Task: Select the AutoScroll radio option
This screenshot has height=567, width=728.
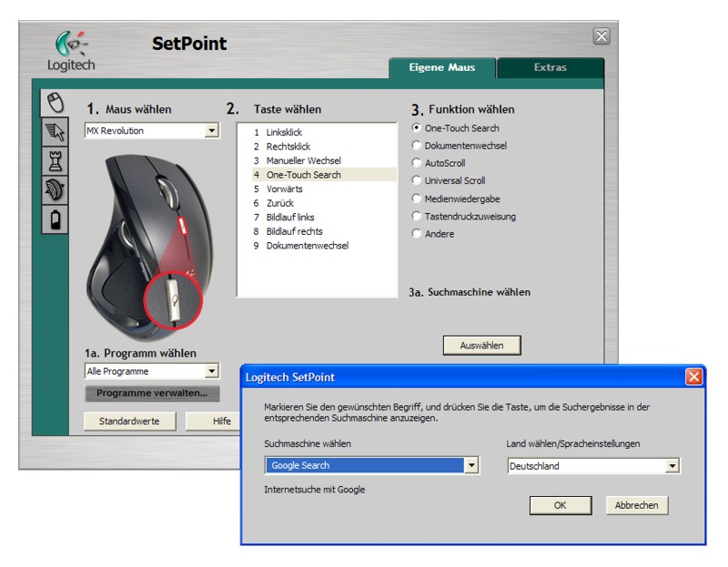Action: 417,163
